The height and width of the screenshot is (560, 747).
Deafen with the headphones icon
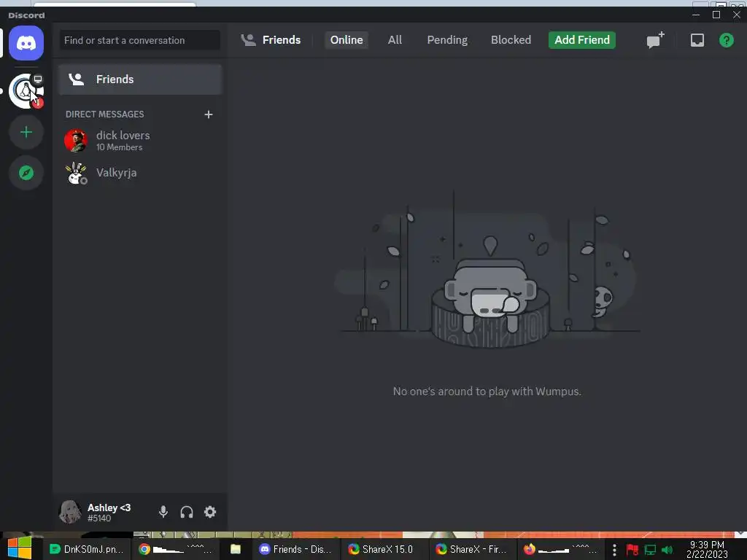187,512
